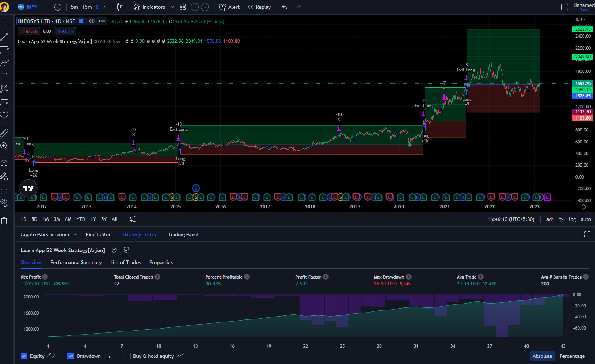
Task: Open the timeframe dropdown next to D
Action: coord(105,7)
